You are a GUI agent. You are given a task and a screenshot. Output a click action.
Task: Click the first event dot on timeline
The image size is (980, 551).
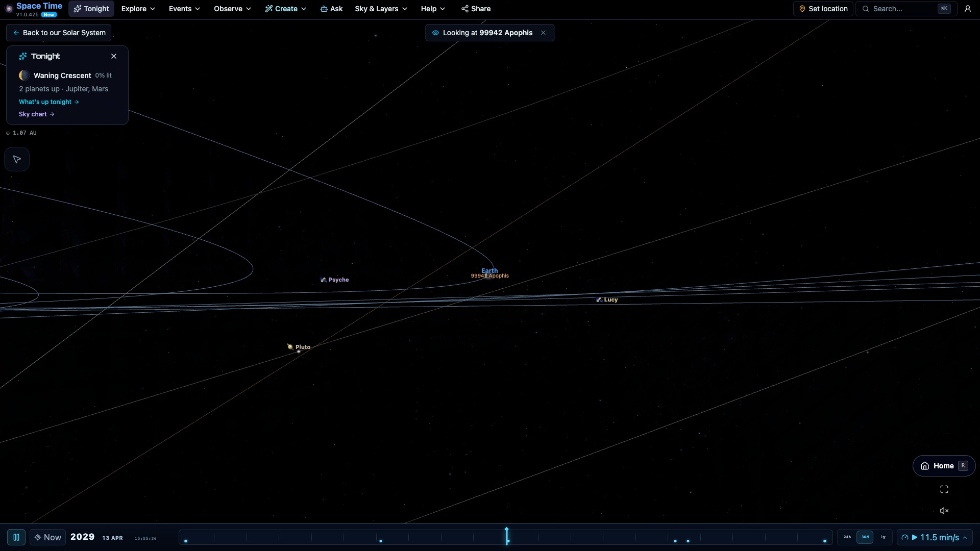coord(186,541)
